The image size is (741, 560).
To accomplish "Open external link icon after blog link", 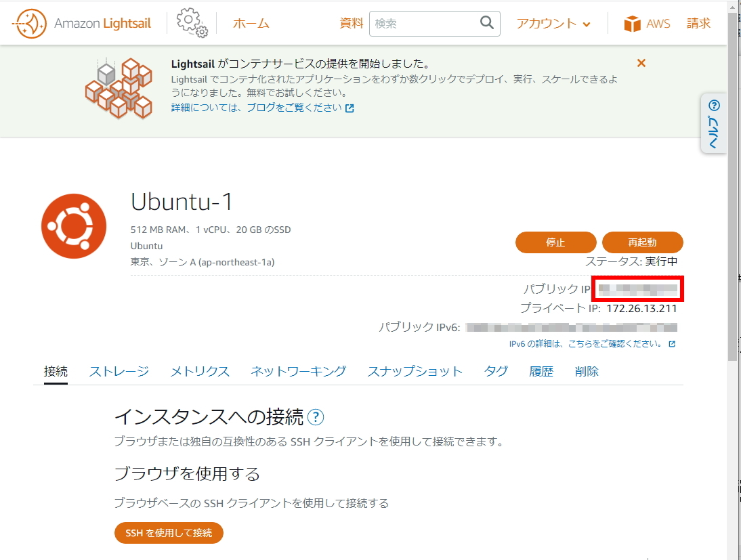I will coord(350,108).
